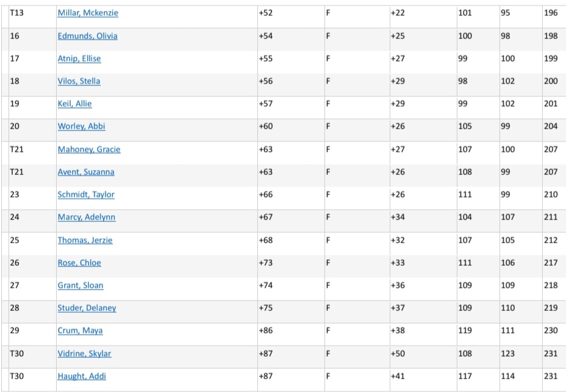Open Millar, Mckenzie player link
This screenshot has height=392, width=566.
click(x=88, y=13)
